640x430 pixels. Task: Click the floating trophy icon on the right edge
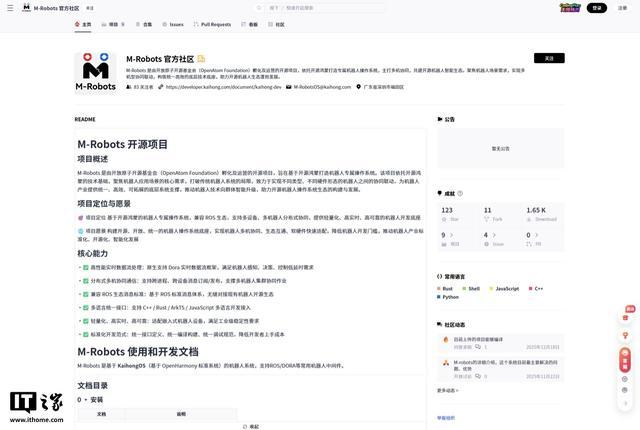625,335
